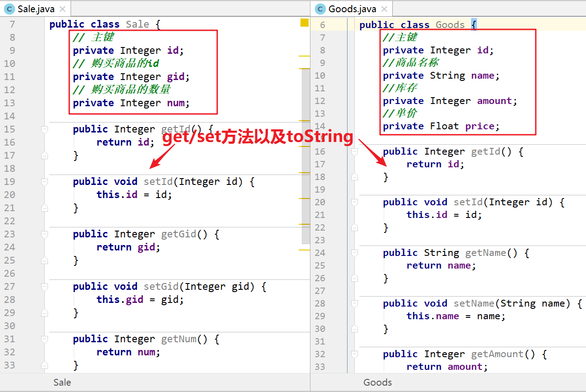The image size is (586, 392).
Task: Click 'this.name = name;' statement
Action: click(x=456, y=316)
